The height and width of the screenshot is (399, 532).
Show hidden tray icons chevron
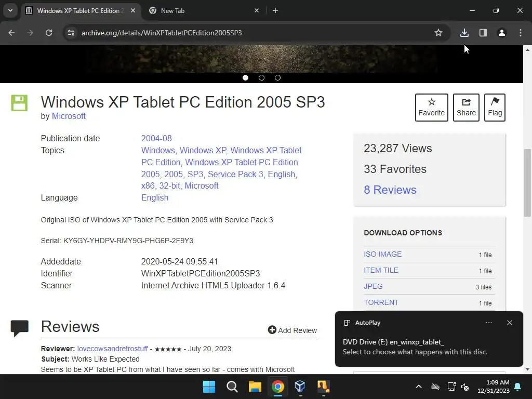(x=419, y=387)
